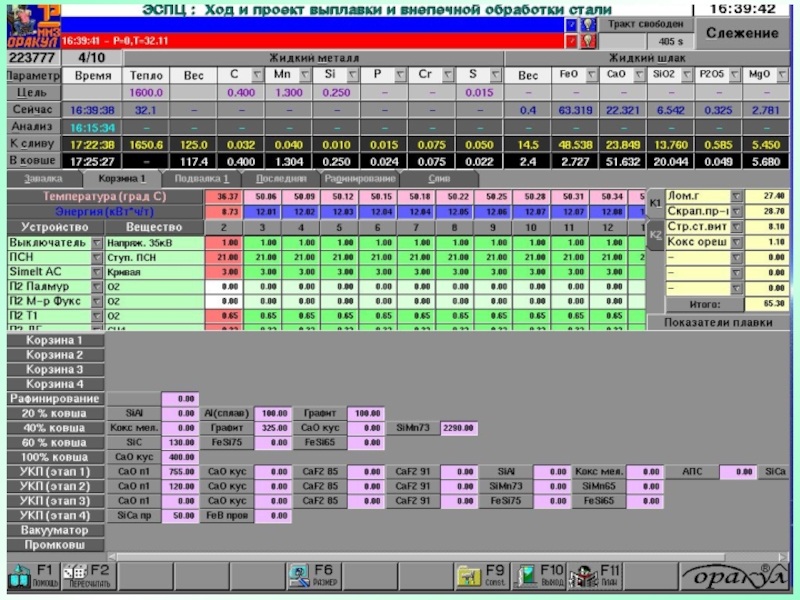Click the lightbulb icon in the red message bar
800x600 pixels.
pos(589,42)
